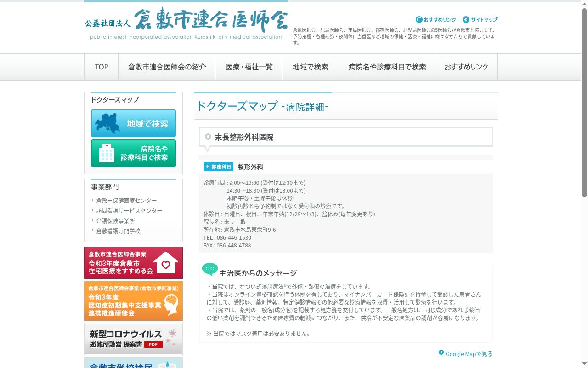Click the サイトマップ icon in header

(466, 19)
